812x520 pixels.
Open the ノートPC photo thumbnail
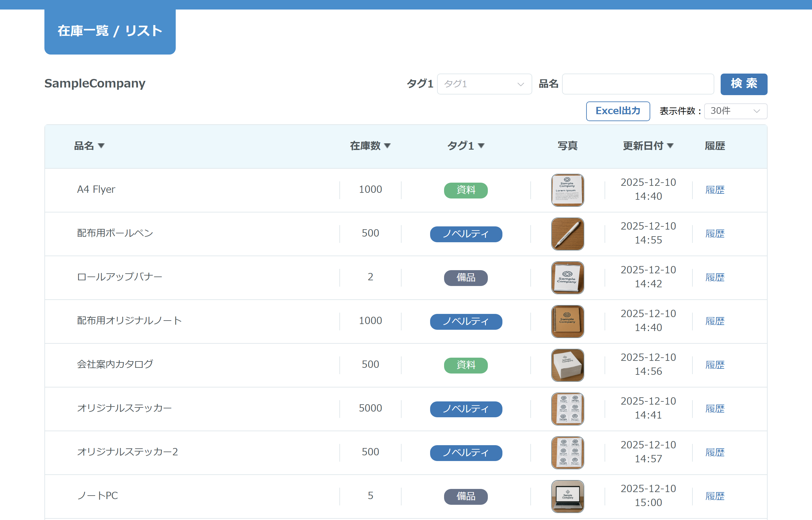tap(567, 496)
